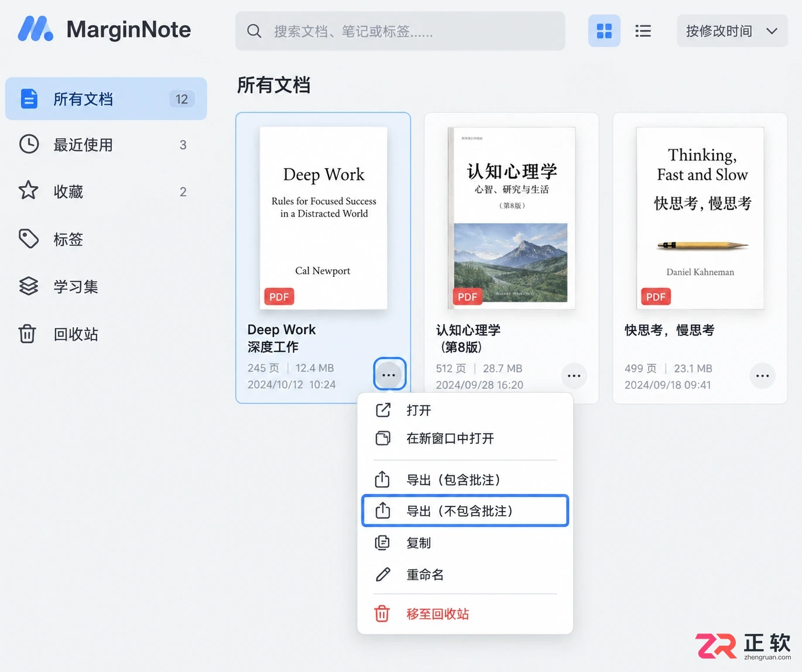802x672 pixels.
Task: Open 学习集 in the sidebar
Action: (x=106, y=286)
